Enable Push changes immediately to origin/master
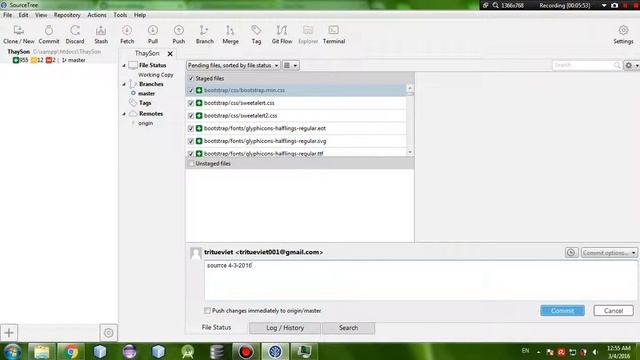This screenshot has height=360, width=640. 207,311
